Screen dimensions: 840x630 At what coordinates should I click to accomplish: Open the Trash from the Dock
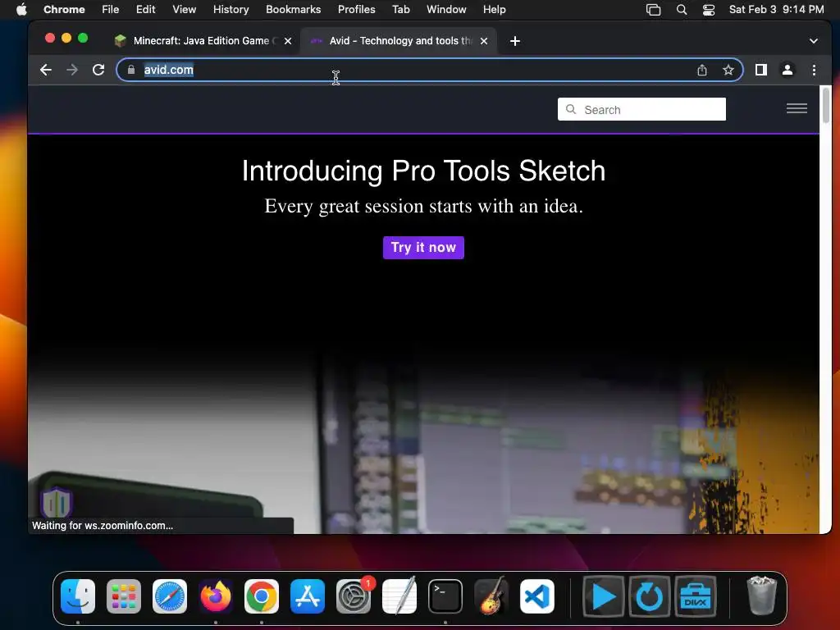761,596
